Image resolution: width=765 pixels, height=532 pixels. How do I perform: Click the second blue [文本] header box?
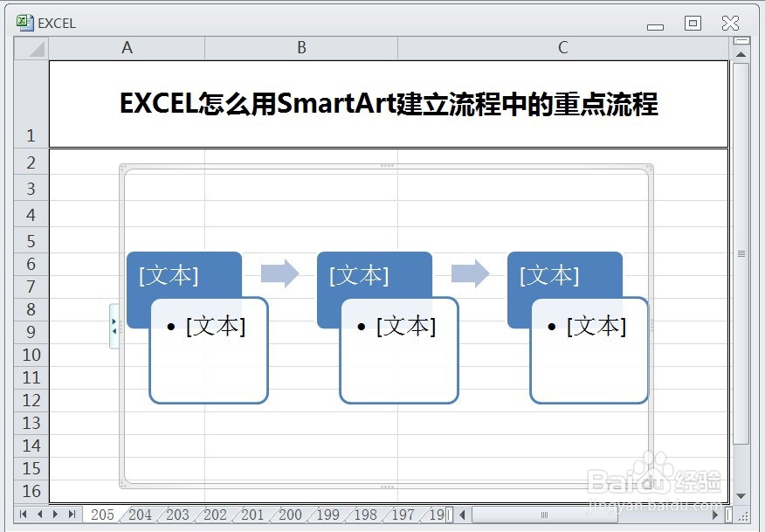375,275
